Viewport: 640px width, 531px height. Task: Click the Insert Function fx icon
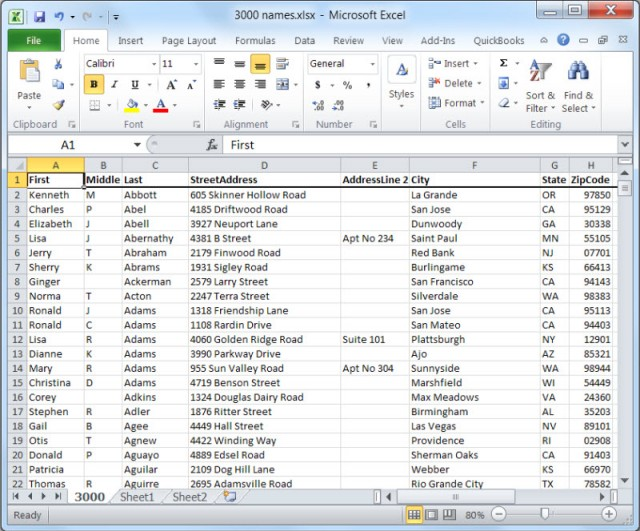pyautogui.click(x=212, y=144)
